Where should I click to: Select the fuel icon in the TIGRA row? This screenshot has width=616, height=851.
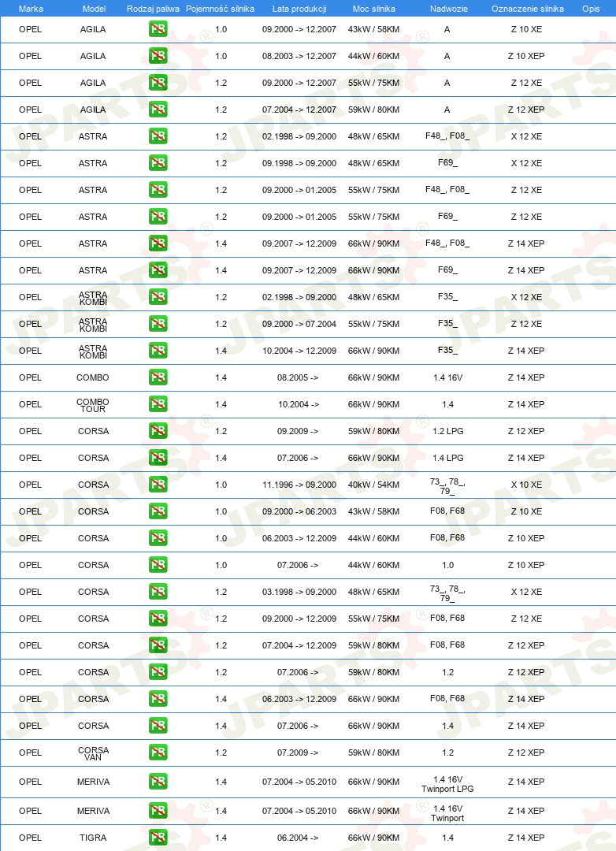pyautogui.click(x=158, y=838)
